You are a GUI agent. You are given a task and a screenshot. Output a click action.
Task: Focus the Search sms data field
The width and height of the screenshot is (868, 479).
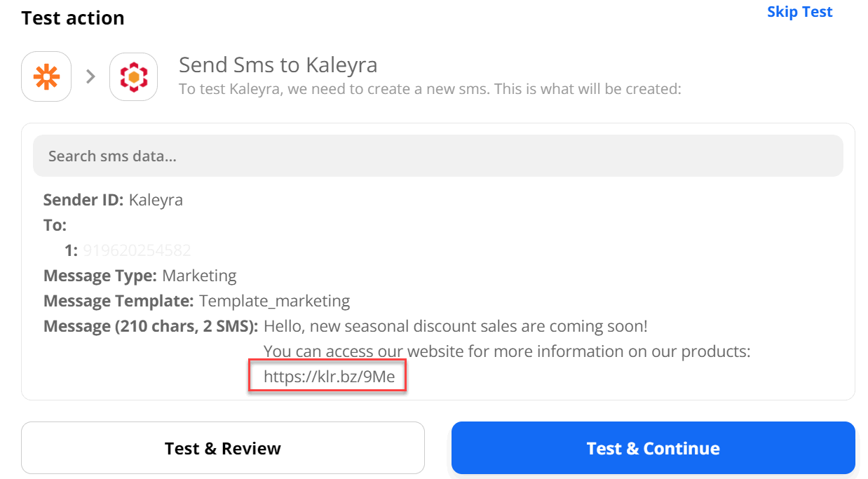point(438,156)
